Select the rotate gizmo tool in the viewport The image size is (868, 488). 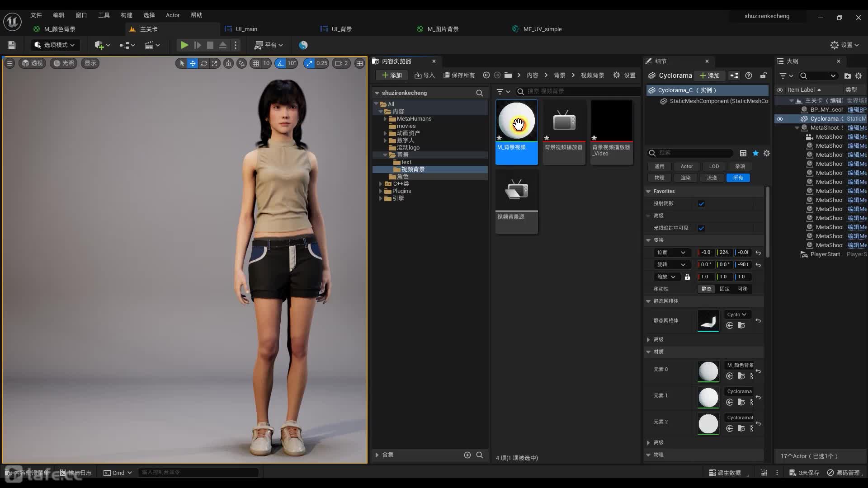pos(204,63)
